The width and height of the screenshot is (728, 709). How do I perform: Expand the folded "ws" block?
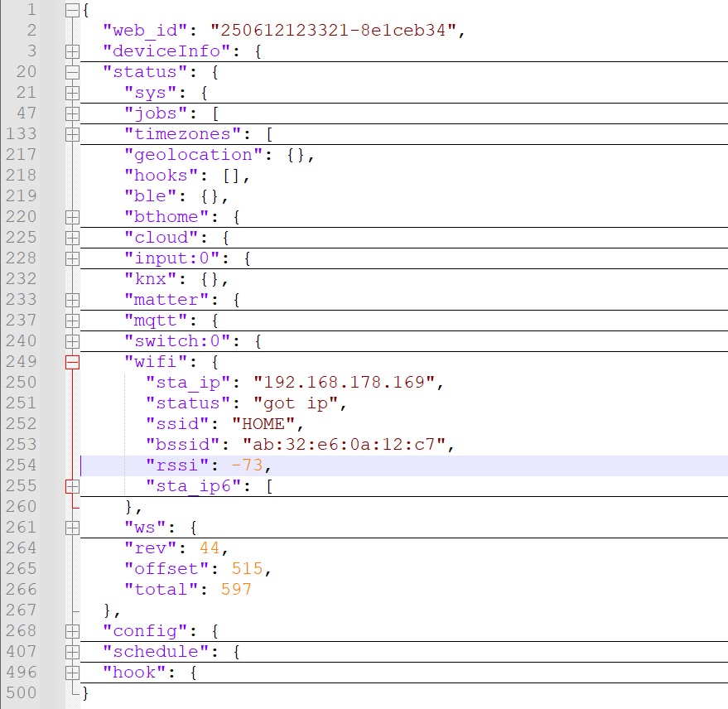pyautogui.click(x=72, y=528)
